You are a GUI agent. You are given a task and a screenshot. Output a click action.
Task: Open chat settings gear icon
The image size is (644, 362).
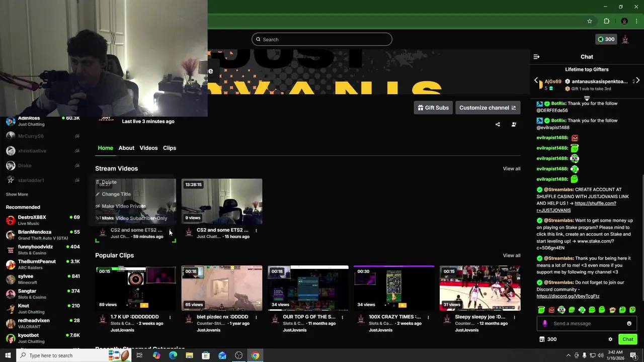coord(610,339)
